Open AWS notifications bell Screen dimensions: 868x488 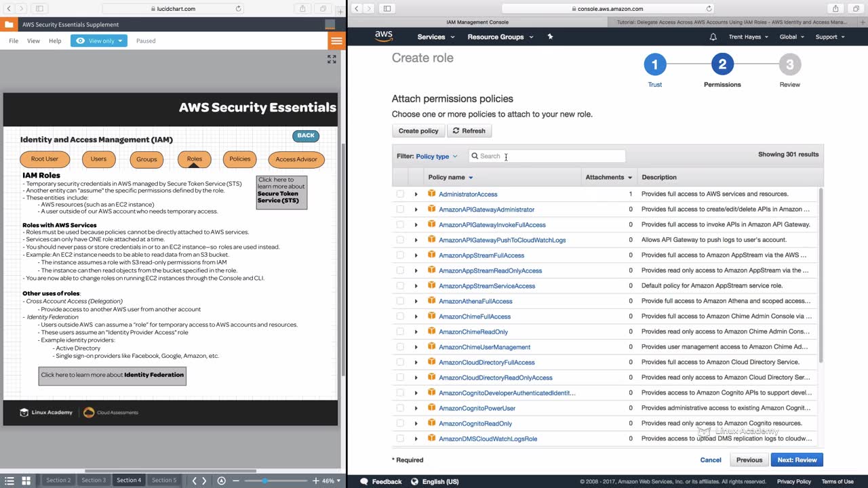click(x=713, y=37)
